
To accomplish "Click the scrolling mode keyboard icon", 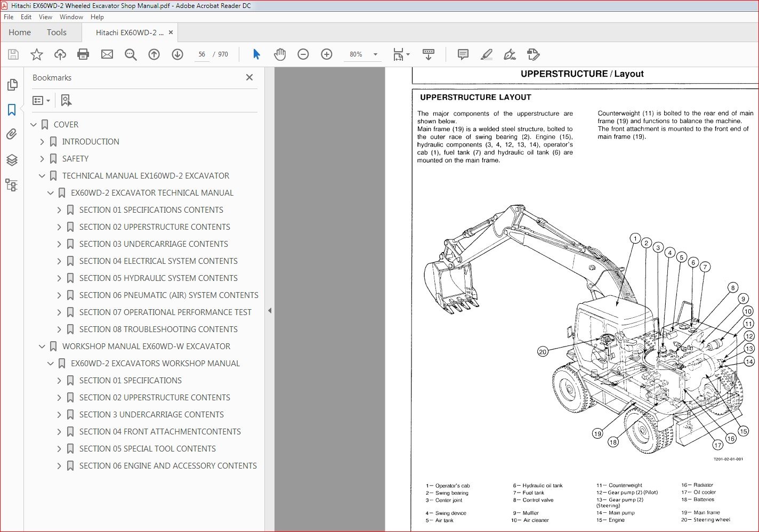I will [x=429, y=54].
